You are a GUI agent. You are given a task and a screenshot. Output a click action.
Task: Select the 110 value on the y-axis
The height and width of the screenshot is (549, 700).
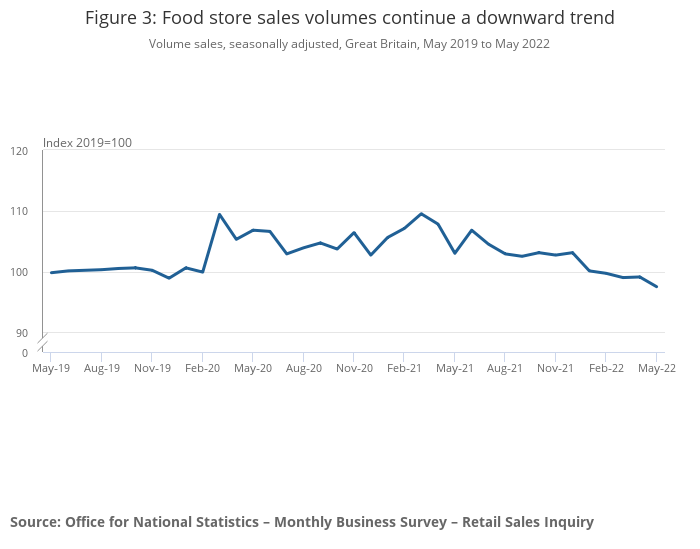click(x=20, y=212)
